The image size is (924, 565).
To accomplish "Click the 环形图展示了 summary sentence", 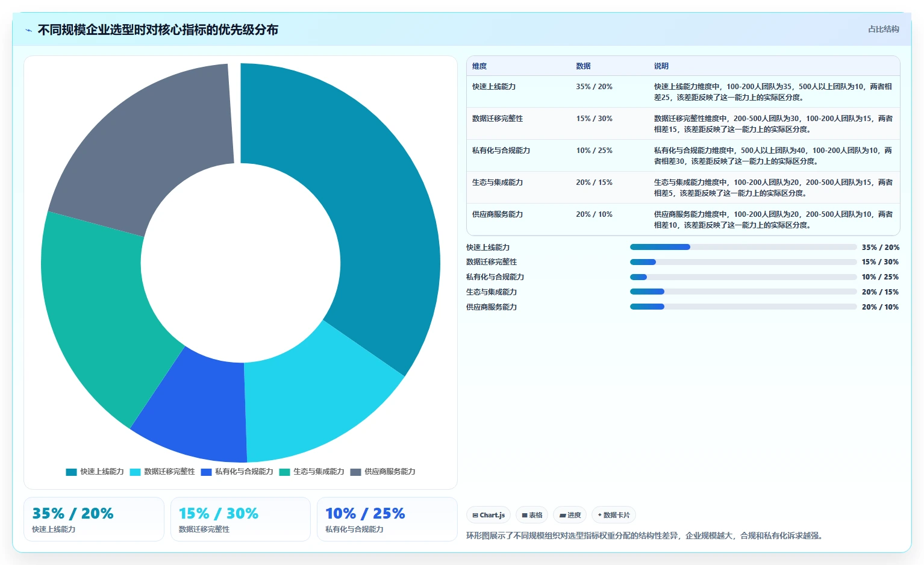I will coord(646,535).
